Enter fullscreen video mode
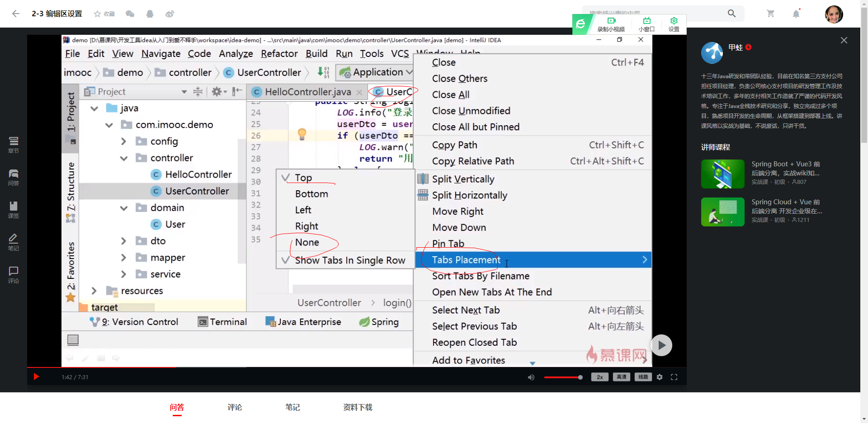Viewport: 868px width, 423px height. coord(674,377)
